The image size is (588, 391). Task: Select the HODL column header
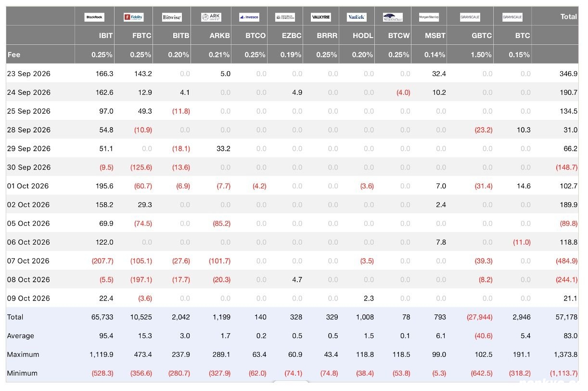363,36
